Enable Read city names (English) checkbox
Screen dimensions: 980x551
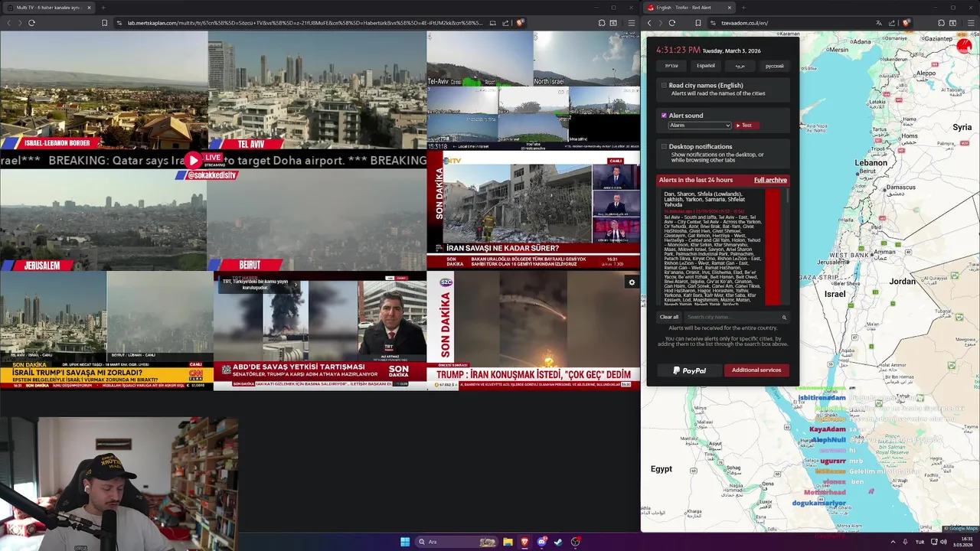[x=664, y=86]
